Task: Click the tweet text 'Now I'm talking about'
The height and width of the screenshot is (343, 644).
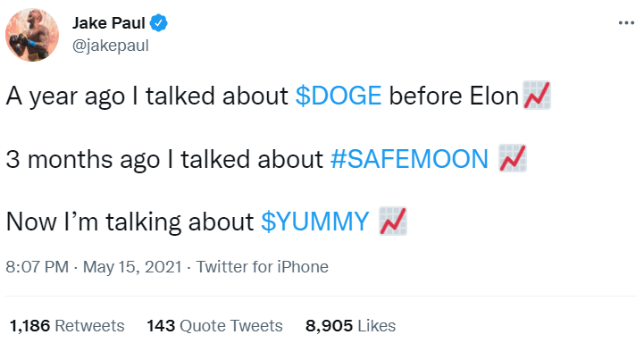Action: point(130,222)
